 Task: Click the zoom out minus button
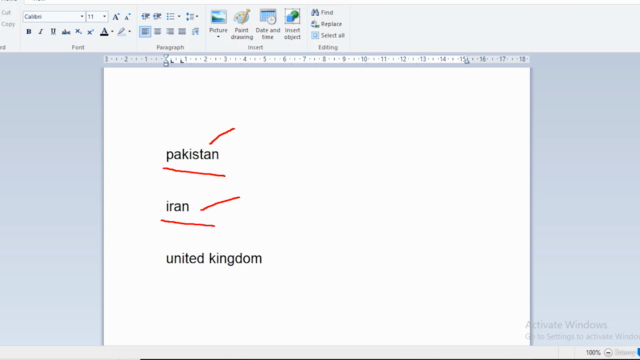[x=608, y=353]
